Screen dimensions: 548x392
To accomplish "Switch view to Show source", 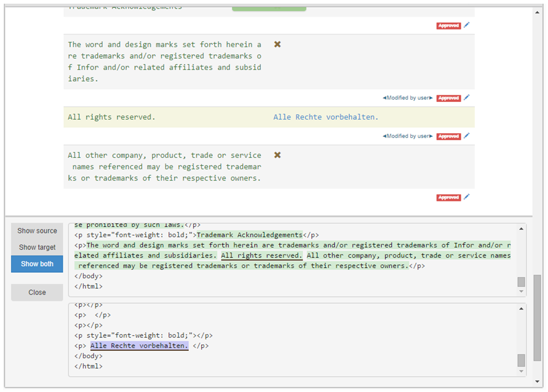I will point(37,231).
